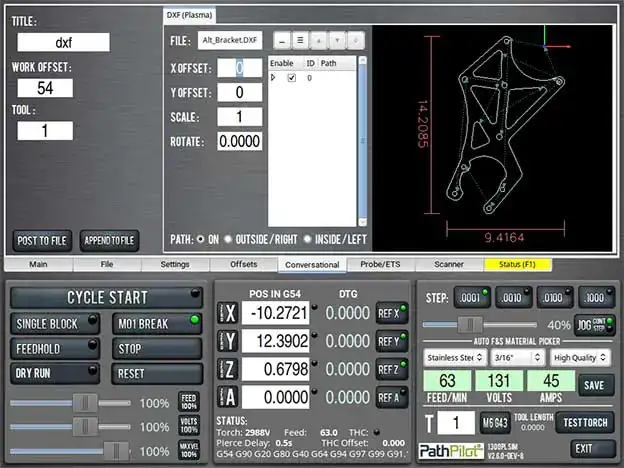
Task: Expand the path row 0 disclosure triangle
Action: pyautogui.click(x=273, y=78)
